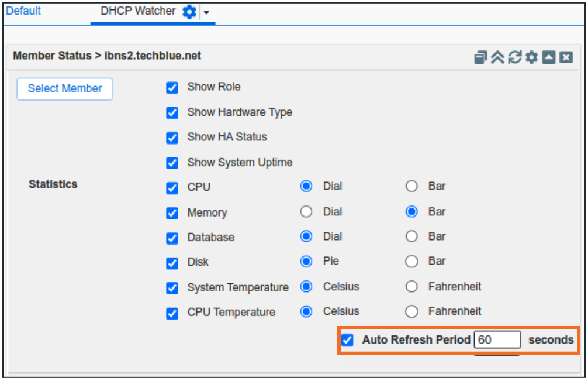Viewport: 588px width, 381px height.
Task: Switch to the Default tab
Action: pyautogui.click(x=23, y=11)
